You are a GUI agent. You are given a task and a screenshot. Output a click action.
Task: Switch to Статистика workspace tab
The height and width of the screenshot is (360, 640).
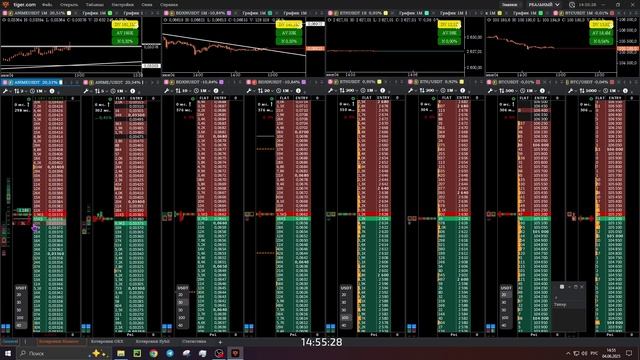194,342
